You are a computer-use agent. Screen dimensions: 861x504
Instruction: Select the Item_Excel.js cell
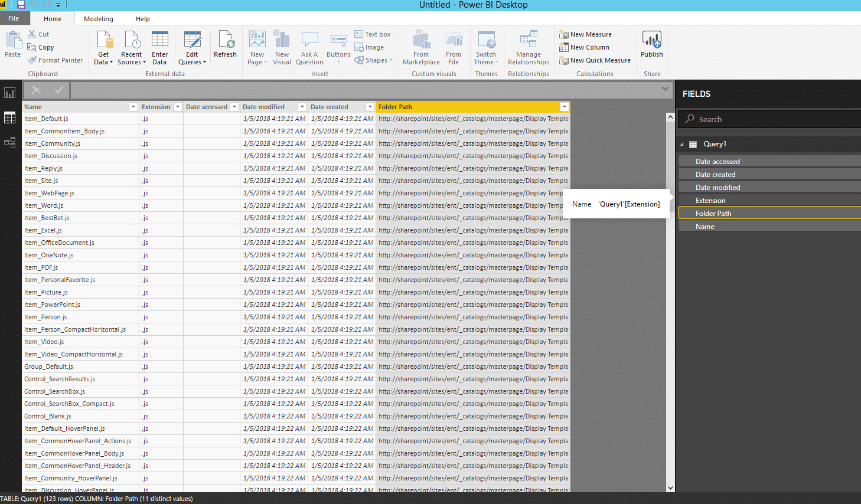81,230
